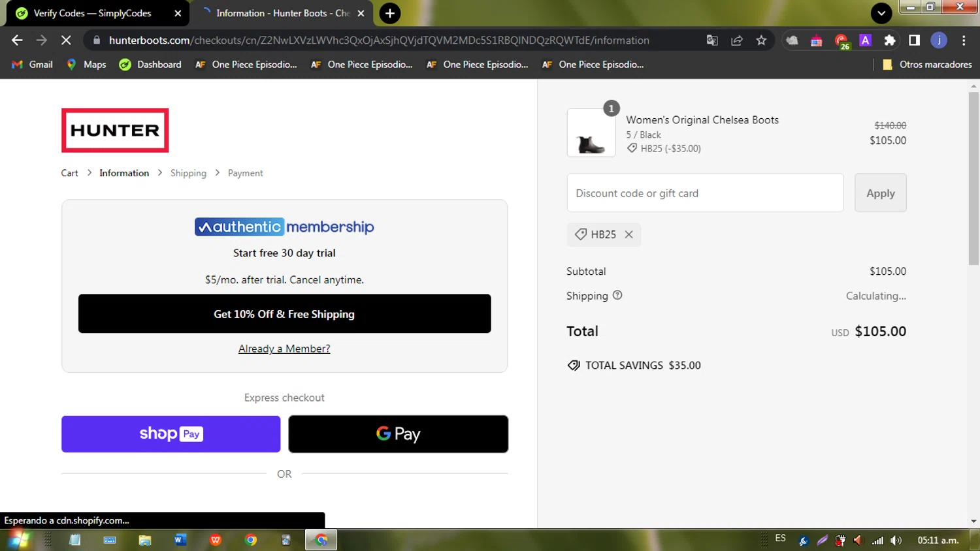The width and height of the screenshot is (980, 551).
Task: Open File Explorer from the taskbar
Action: (145, 540)
